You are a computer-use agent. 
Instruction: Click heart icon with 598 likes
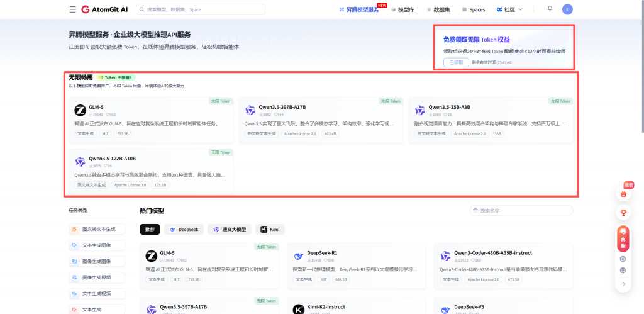click(x=326, y=260)
